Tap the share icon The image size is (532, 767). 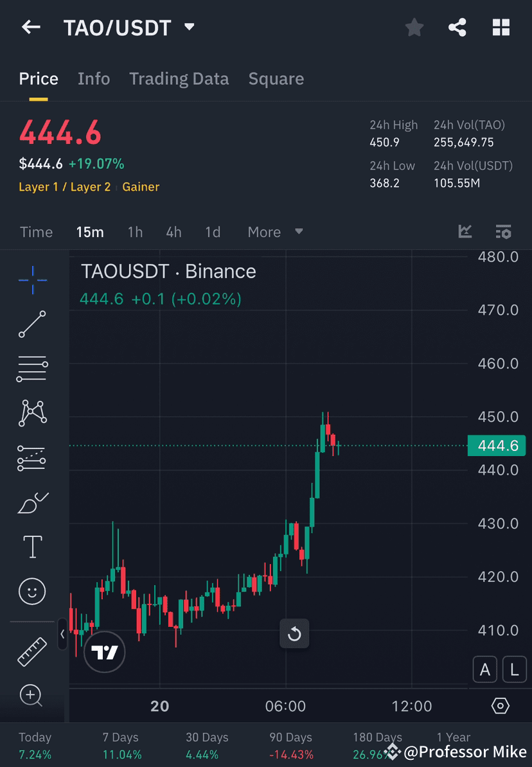[x=457, y=27]
